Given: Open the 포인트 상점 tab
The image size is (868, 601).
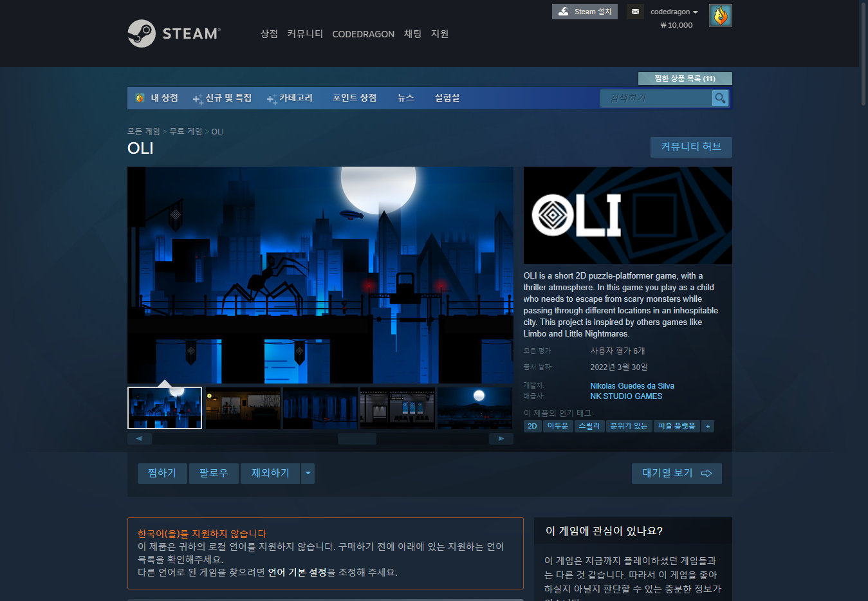Looking at the screenshot, I should (355, 98).
